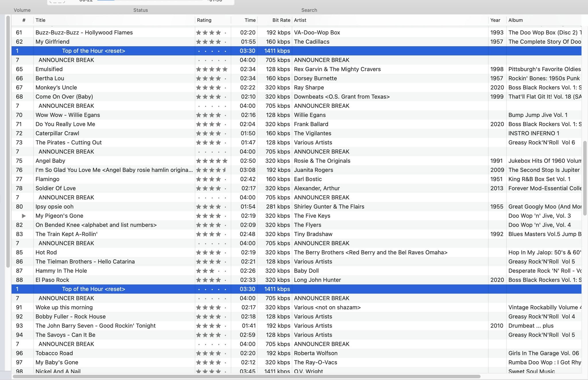
Task: Select On Bended Knee track row
Action: 296,225
